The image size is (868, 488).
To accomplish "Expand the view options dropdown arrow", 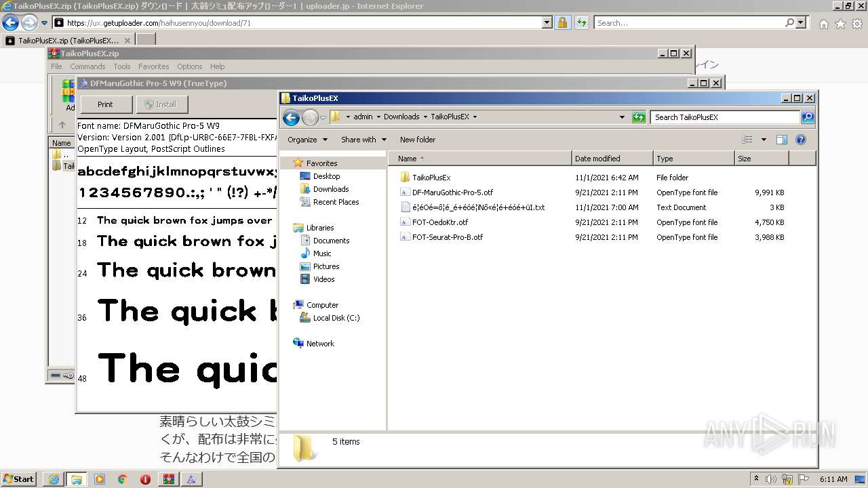I will tap(764, 140).
